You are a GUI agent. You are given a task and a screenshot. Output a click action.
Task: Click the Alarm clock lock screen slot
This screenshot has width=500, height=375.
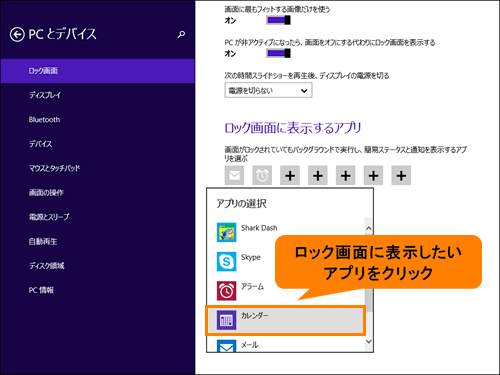point(262,175)
